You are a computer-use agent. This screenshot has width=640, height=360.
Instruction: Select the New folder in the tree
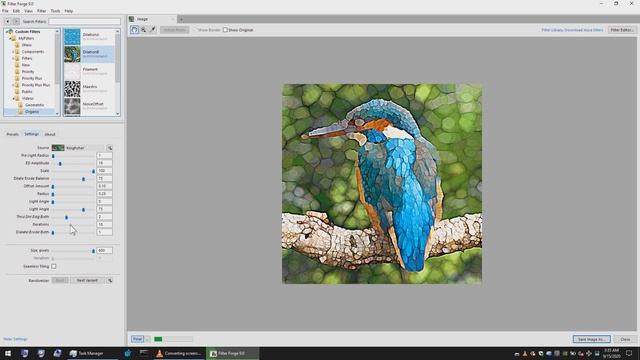[x=25, y=65]
